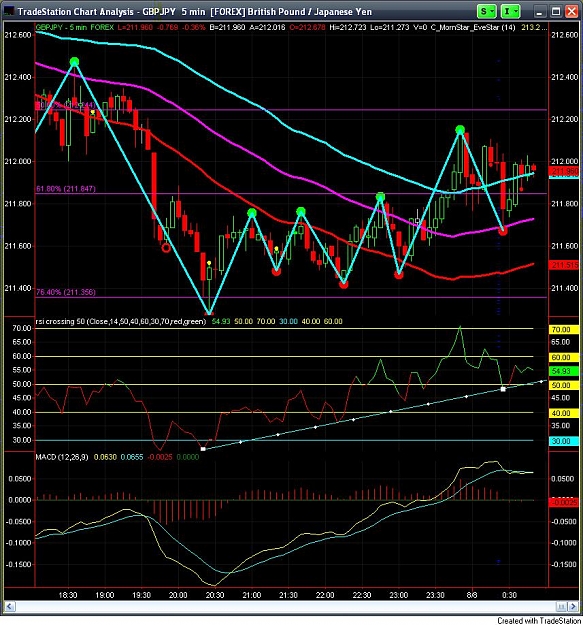Open the green I interval-link dropdown
The height and width of the screenshot is (625, 583).
(x=510, y=11)
